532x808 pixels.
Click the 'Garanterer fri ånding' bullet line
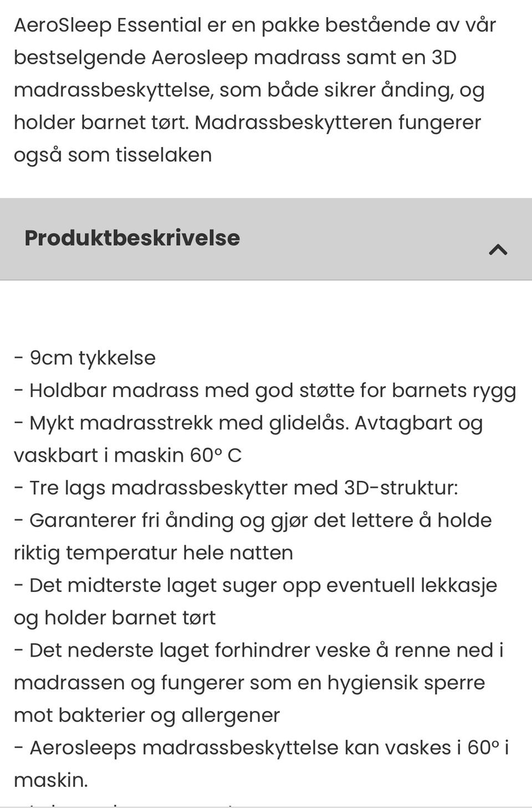pyautogui.click(x=253, y=521)
